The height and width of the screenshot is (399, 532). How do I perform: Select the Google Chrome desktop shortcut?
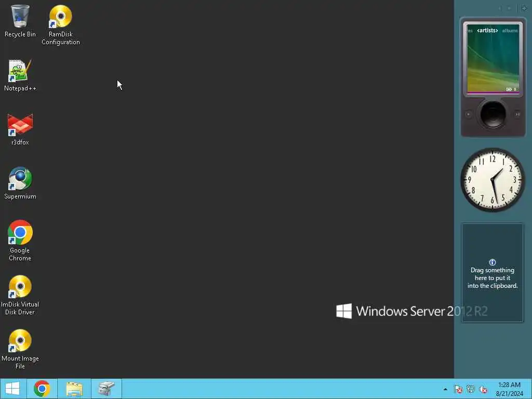coord(20,241)
